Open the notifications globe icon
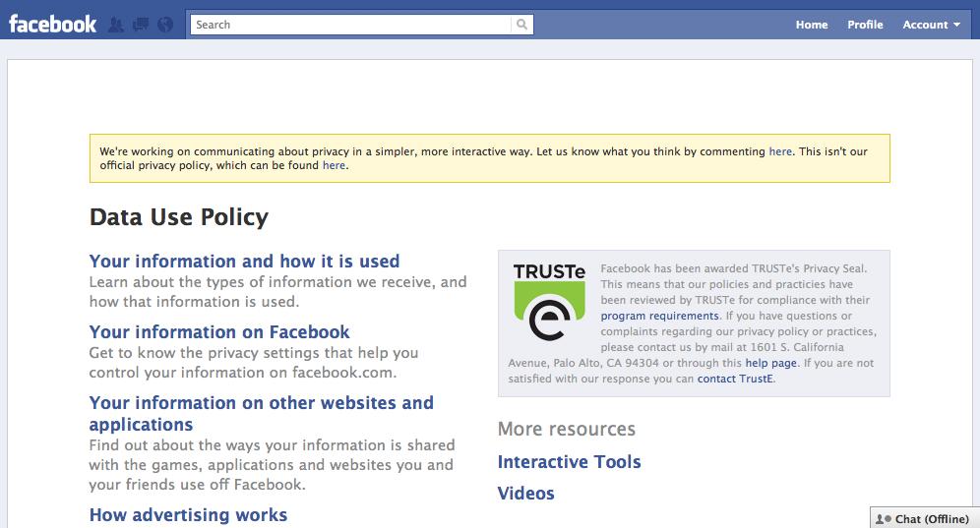The height and width of the screenshot is (528, 980). tap(165, 25)
